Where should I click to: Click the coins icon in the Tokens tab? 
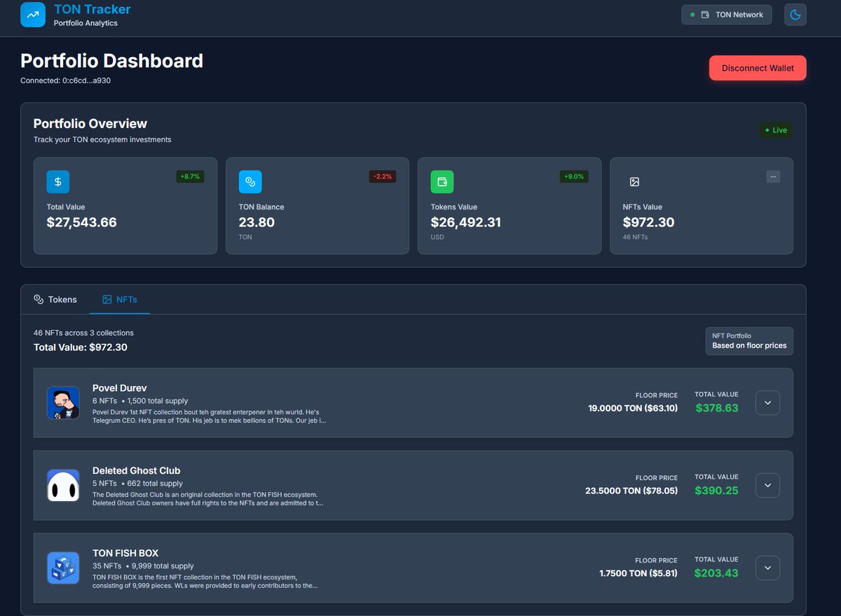(39, 299)
